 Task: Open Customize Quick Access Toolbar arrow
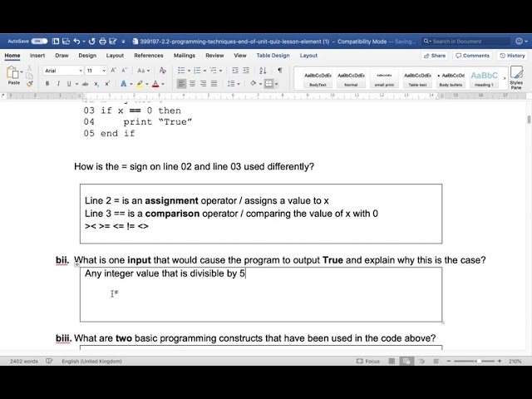coord(124,42)
